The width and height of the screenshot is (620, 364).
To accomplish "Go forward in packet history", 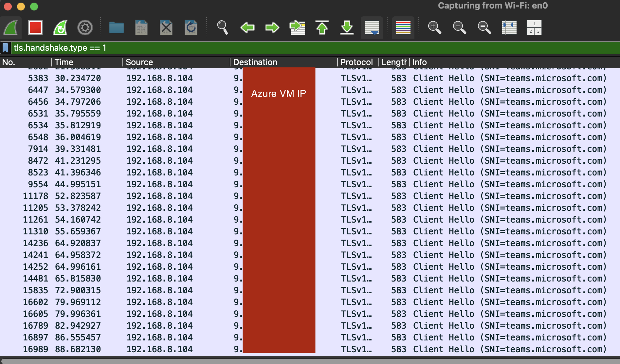I will pos(272,27).
